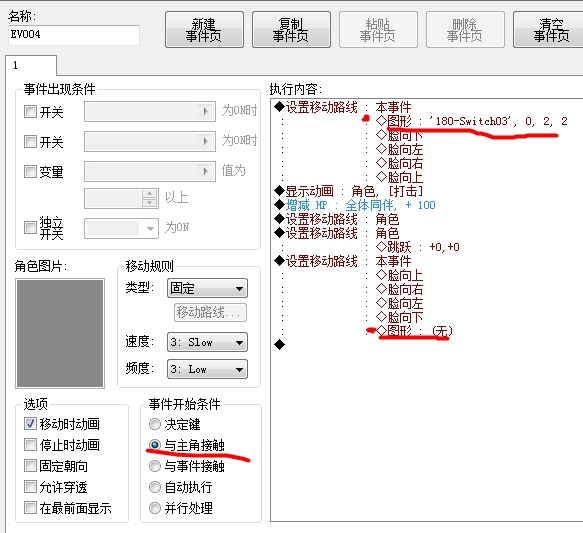Click the variable value spinner
The height and width of the screenshot is (533, 583).
(x=149, y=198)
